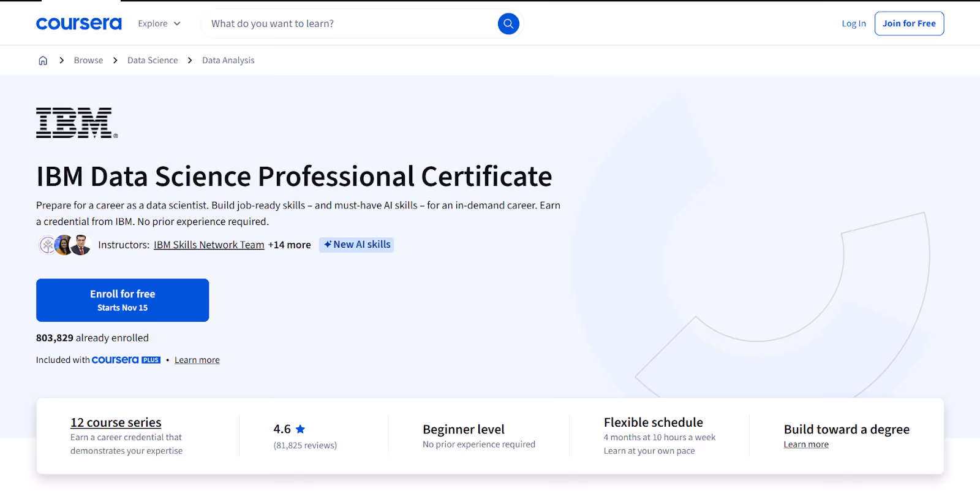Open the Log In link

pos(854,23)
